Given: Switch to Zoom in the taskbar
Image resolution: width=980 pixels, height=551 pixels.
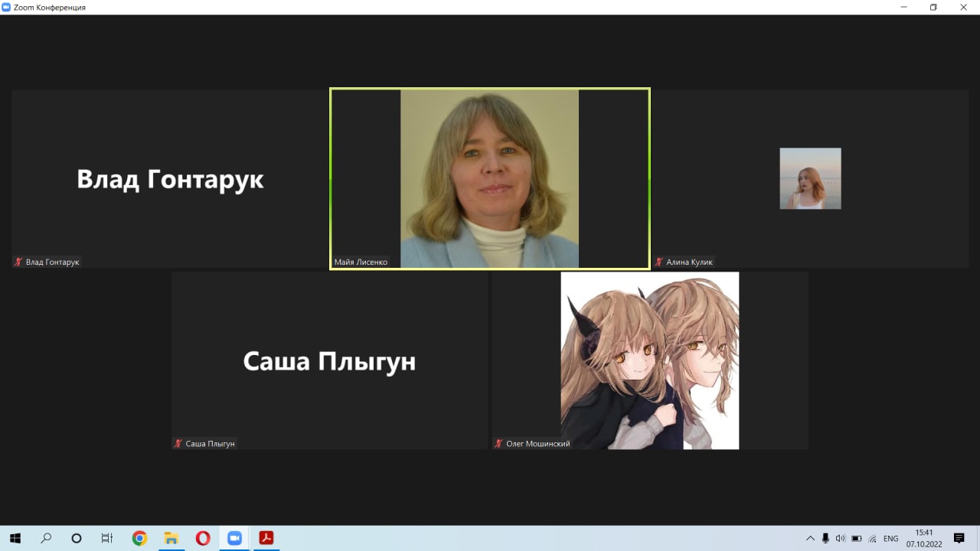Looking at the screenshot, I should pos(234,538).
